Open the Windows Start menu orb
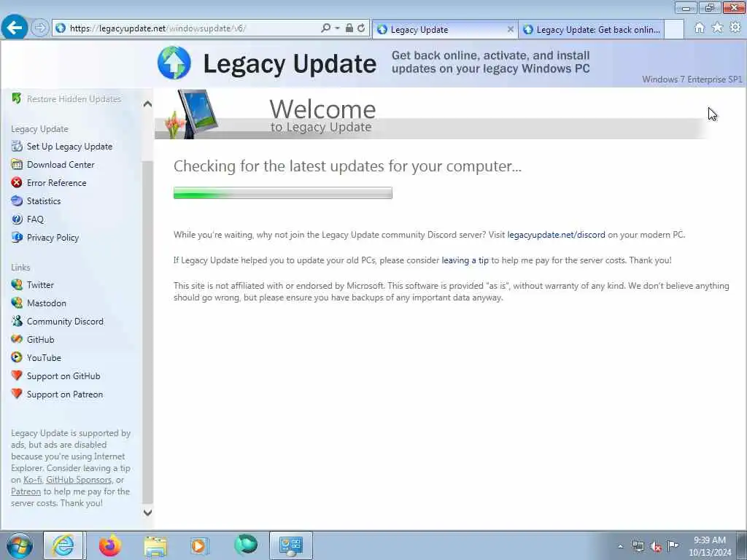 pos(20,545)
